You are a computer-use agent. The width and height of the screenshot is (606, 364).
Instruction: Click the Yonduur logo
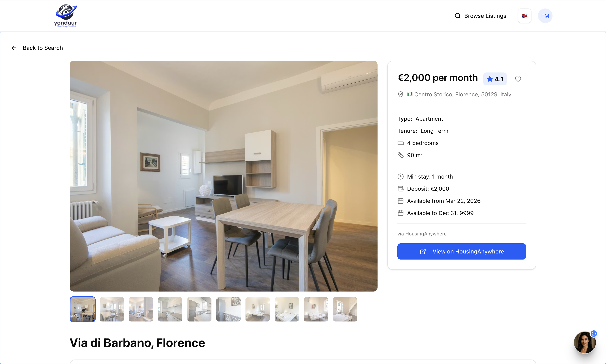click(65, 16)
